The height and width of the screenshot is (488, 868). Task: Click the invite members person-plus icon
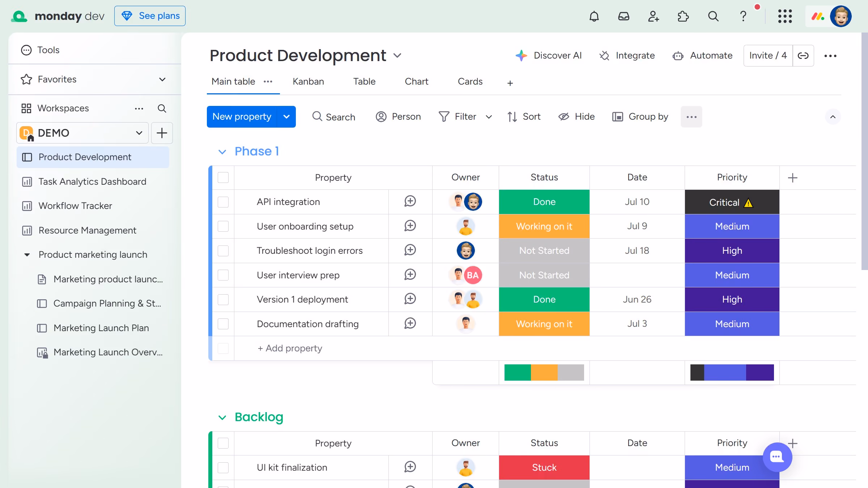pos(653,16)
